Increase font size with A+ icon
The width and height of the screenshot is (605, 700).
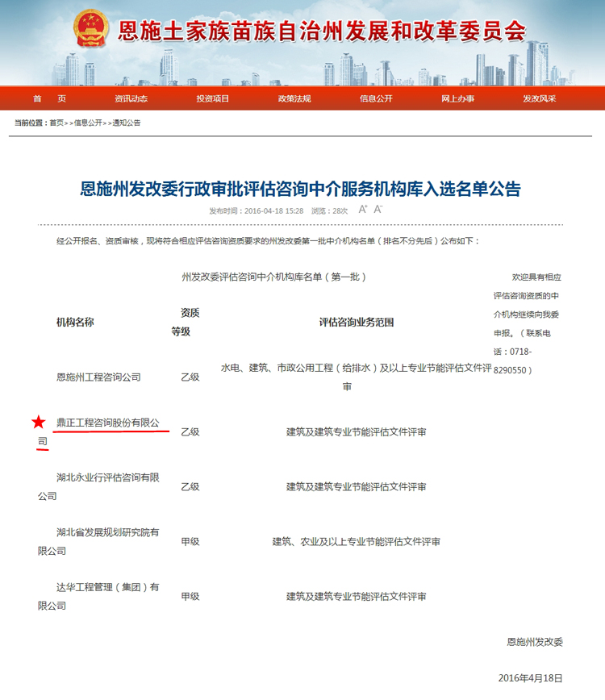coord(363,209)
